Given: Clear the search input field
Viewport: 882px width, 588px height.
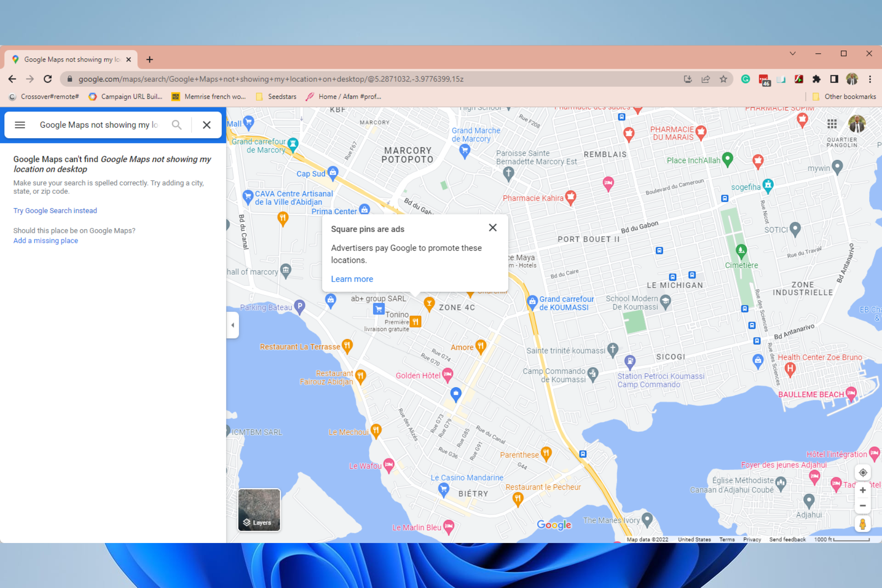Looking at the screenshot, I should click(207, 124).
